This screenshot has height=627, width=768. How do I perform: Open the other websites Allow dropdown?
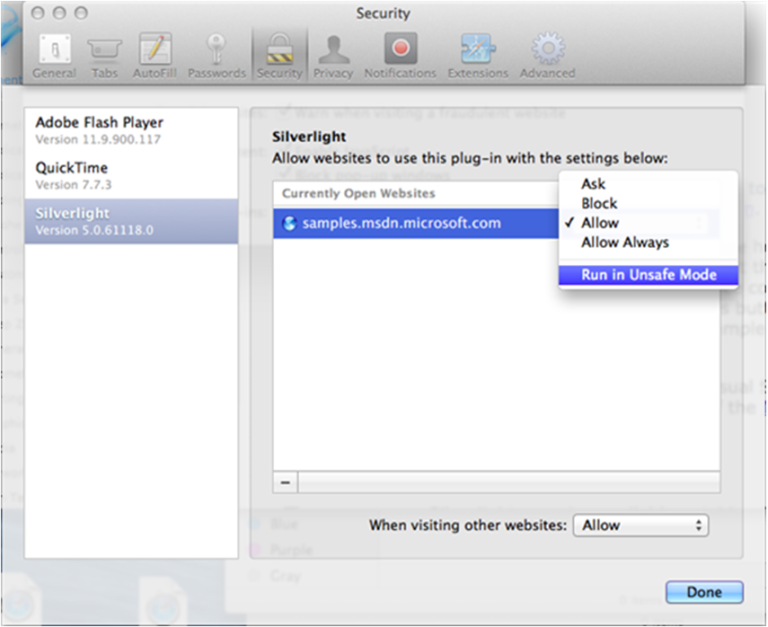641,525
